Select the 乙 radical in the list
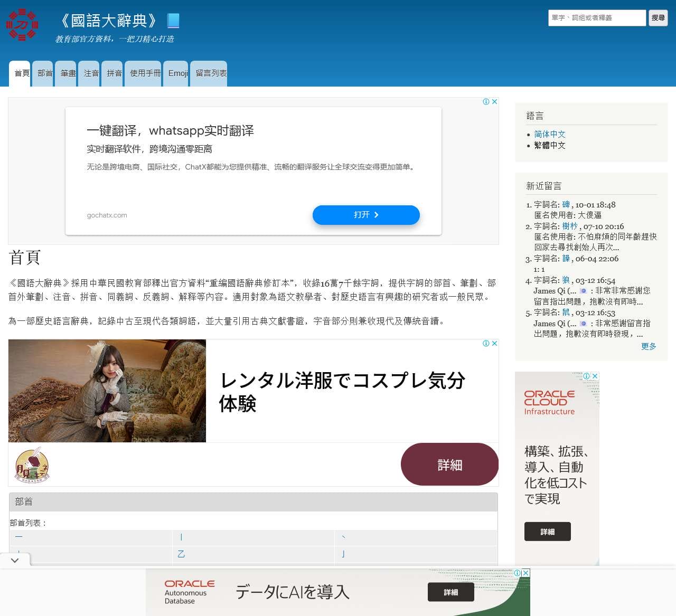This screenshot has width=676, height=616. 181,554
